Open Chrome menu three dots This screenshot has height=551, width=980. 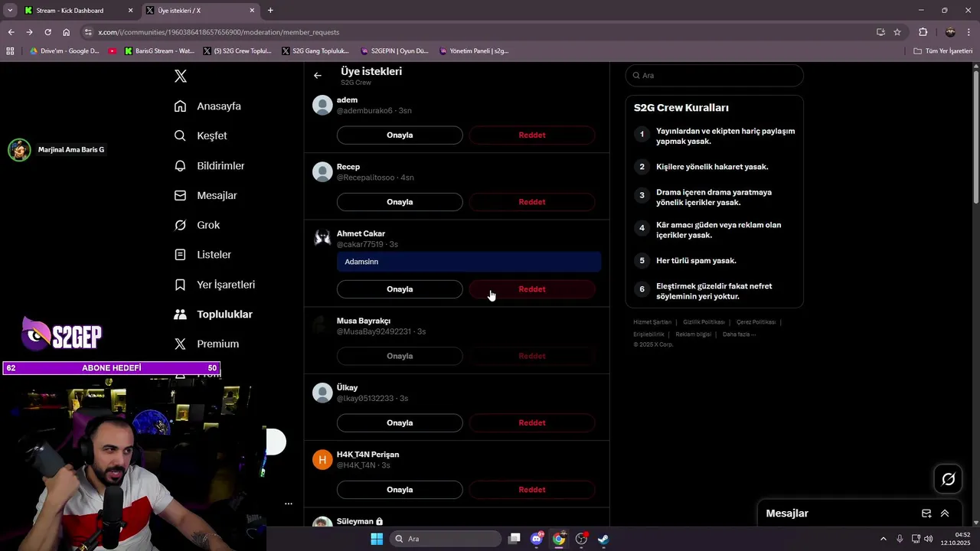[x=969, y=32]
